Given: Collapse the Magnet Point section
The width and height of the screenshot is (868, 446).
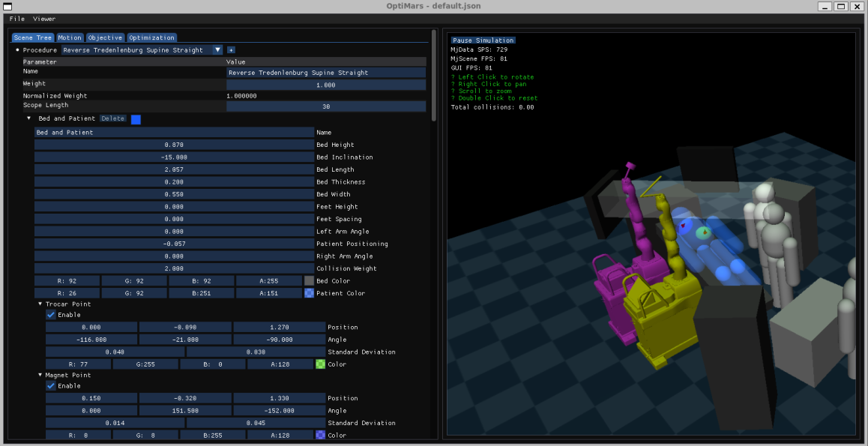Looking at the screenshot, I should pos(40,375).
